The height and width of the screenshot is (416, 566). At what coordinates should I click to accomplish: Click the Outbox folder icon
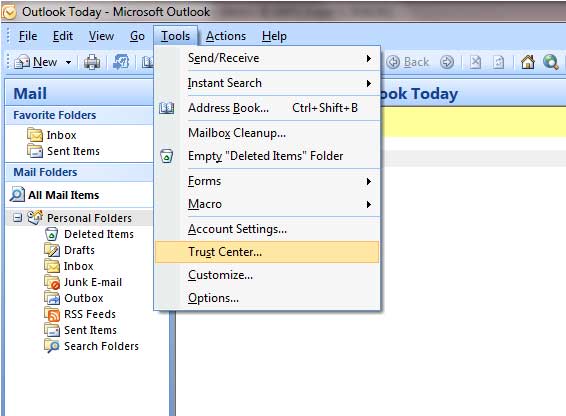pos(52,298)
